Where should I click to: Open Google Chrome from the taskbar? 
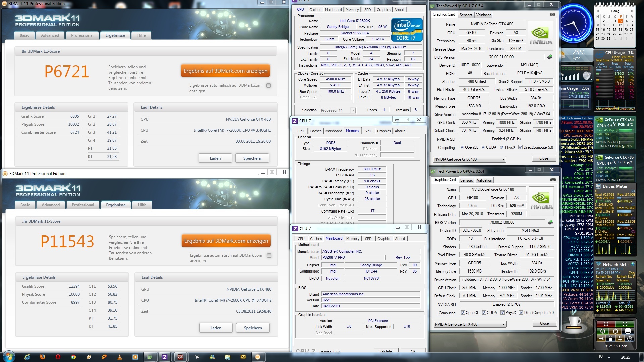coord(73,357)
